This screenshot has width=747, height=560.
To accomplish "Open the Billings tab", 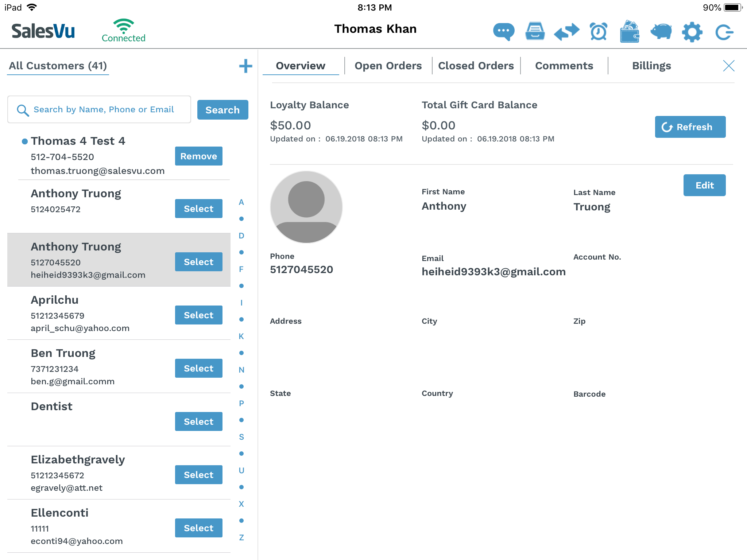I will pyautogui.click(x=651, y=66).
